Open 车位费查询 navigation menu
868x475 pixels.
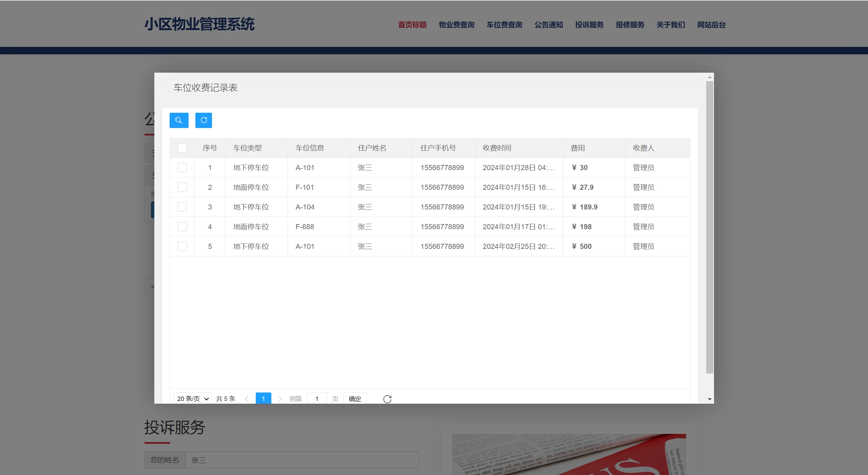(x=504, y=25)
